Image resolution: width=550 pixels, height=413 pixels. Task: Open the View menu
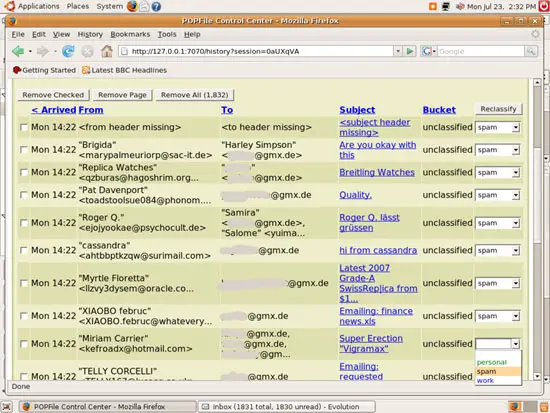[61, 34]
